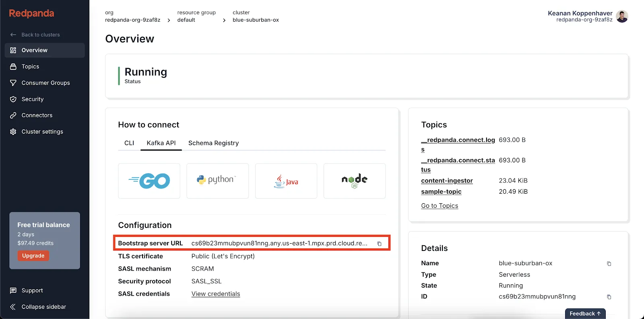Copy the Bootstrap server URL

379,244
